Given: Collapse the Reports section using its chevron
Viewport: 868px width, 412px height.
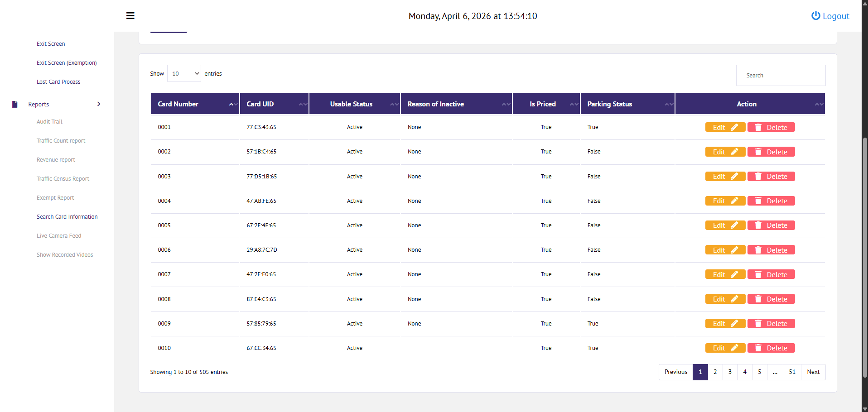Looking at the screenshot, I should point(99,104).
